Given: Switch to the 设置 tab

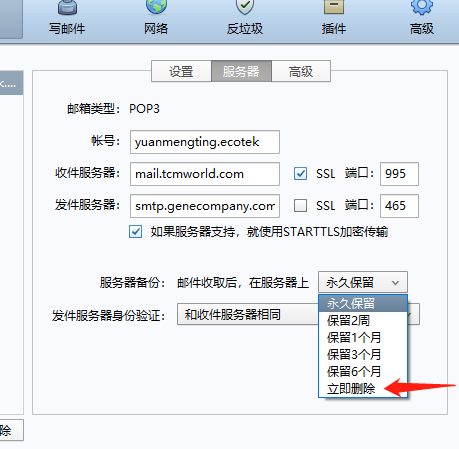Looking at the screenshot, I should [x=181, y=71].
